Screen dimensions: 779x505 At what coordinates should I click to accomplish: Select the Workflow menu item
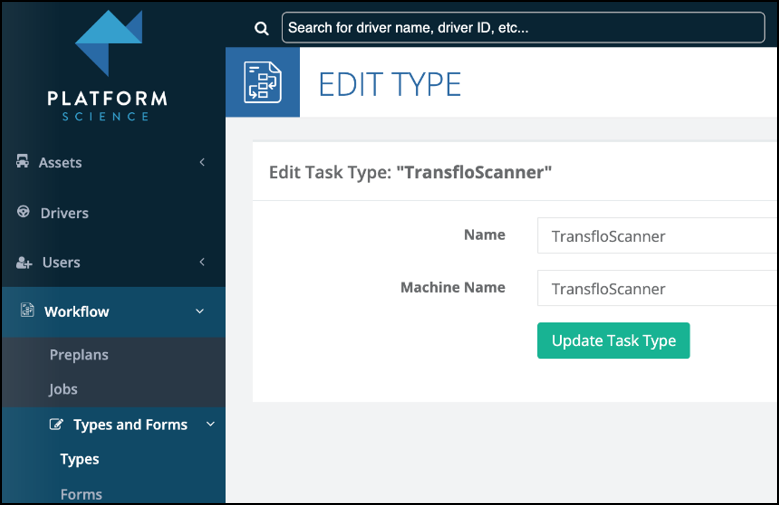coord(77,312)
